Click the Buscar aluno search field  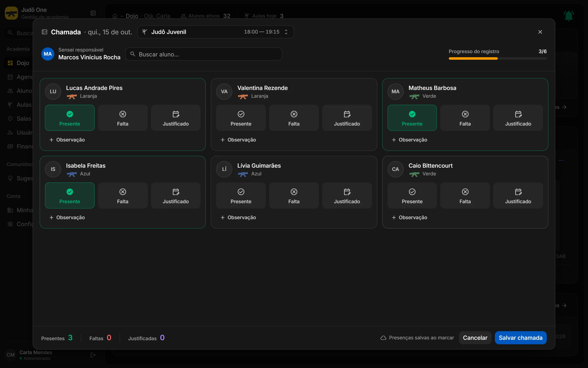(204, 54)
